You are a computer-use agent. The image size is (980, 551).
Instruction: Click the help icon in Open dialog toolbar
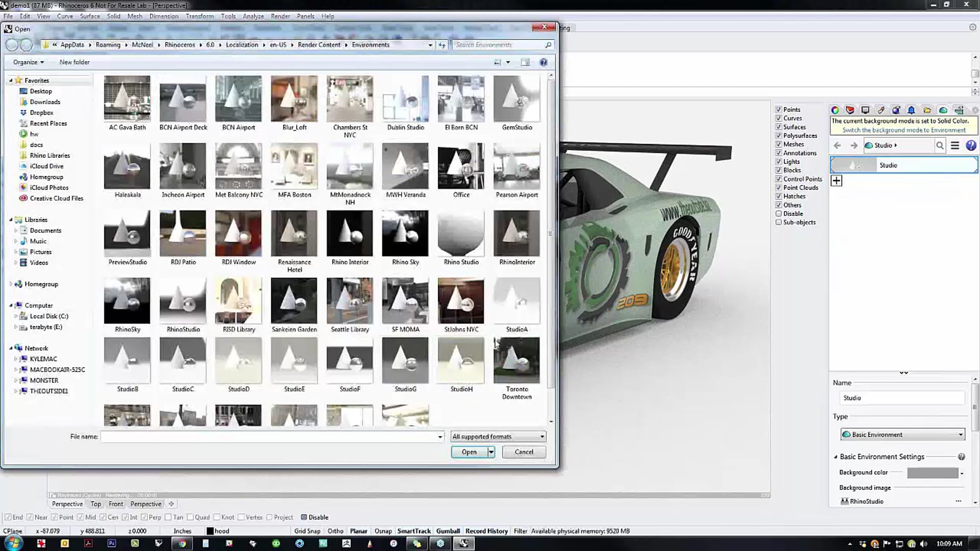(543, 62)
